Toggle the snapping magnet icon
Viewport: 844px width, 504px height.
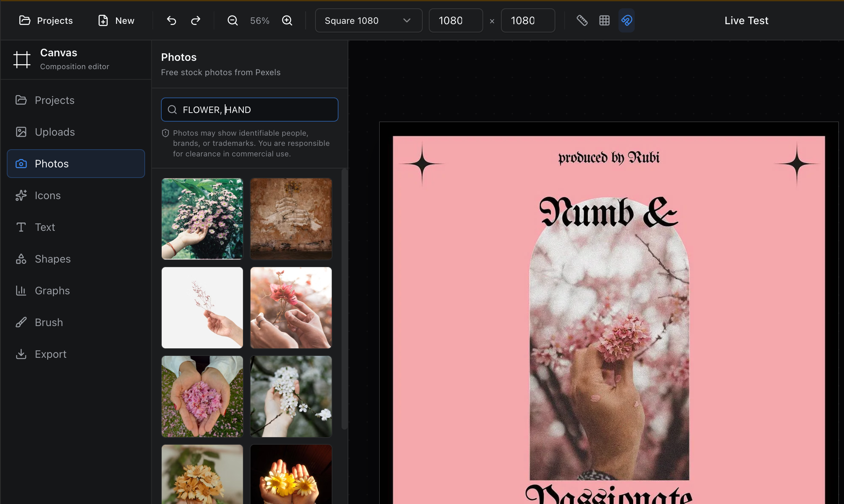626,20
